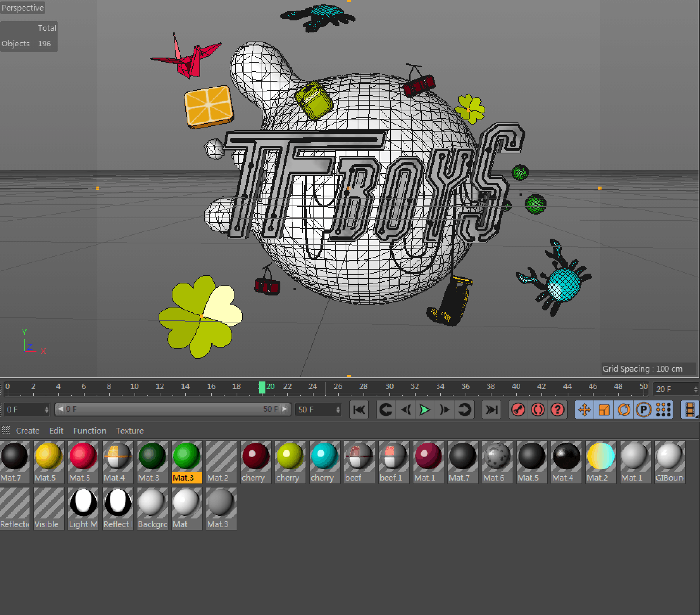Click the Record Active Objects key button

tap(518, 410)
